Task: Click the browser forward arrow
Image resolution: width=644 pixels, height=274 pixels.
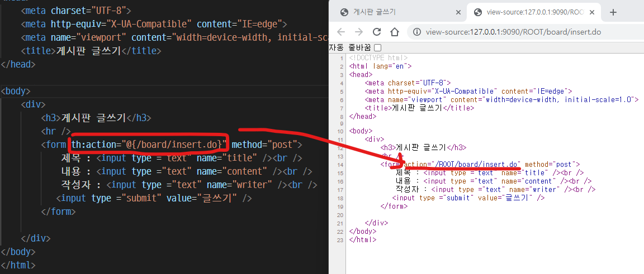Action: click(359, 32)
